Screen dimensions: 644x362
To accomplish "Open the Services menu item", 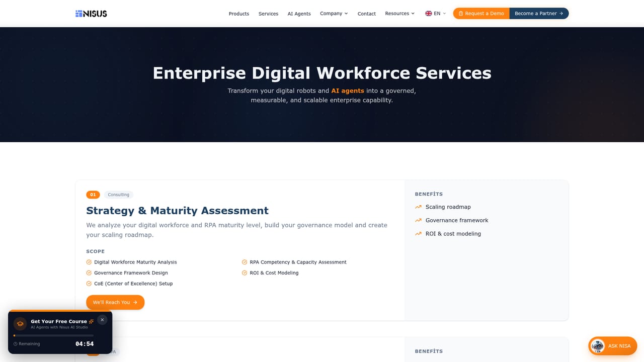I will pyautogui.click(x=268, y=14).
